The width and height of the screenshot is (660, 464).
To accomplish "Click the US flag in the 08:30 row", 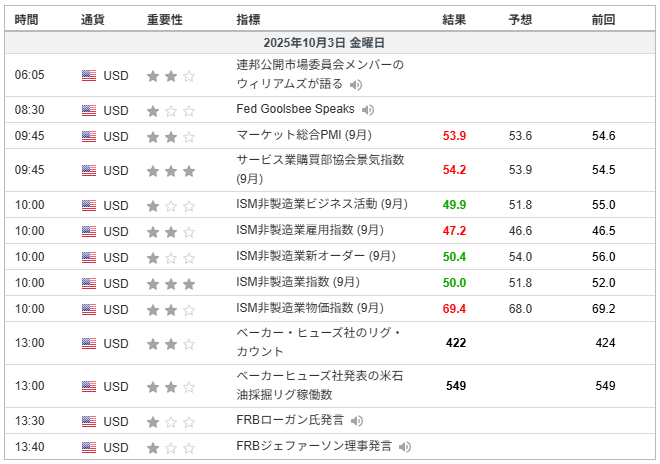I will click(89, 110).
